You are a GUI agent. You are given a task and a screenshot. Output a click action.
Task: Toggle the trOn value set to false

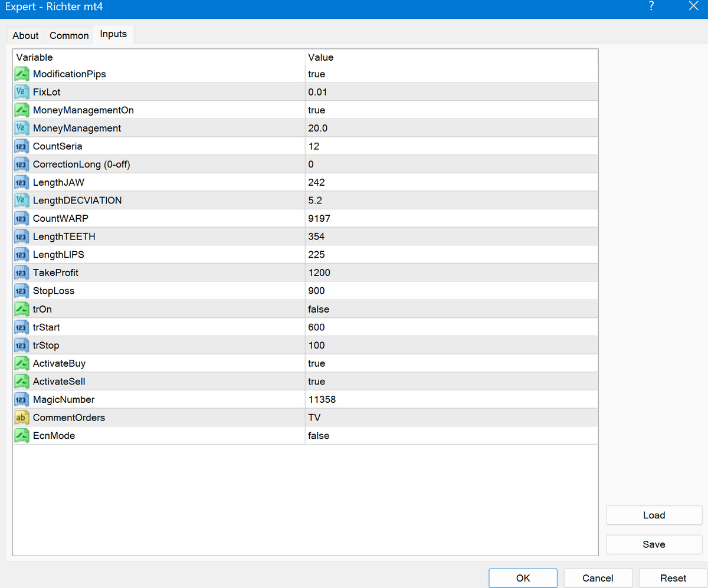point(319,309)
